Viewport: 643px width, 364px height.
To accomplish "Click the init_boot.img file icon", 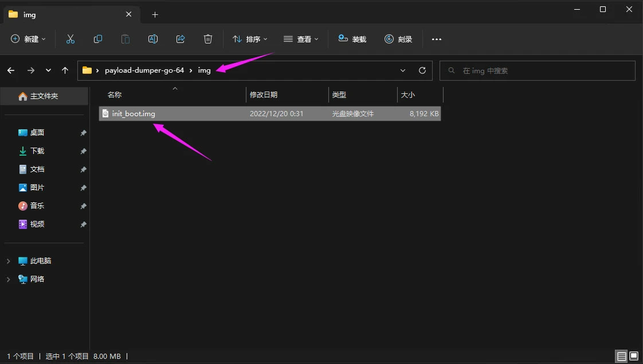I will point(105,113).
